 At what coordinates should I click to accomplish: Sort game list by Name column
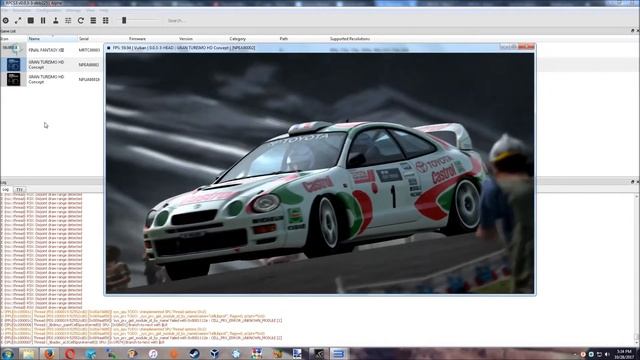click(x=52, y=39)
